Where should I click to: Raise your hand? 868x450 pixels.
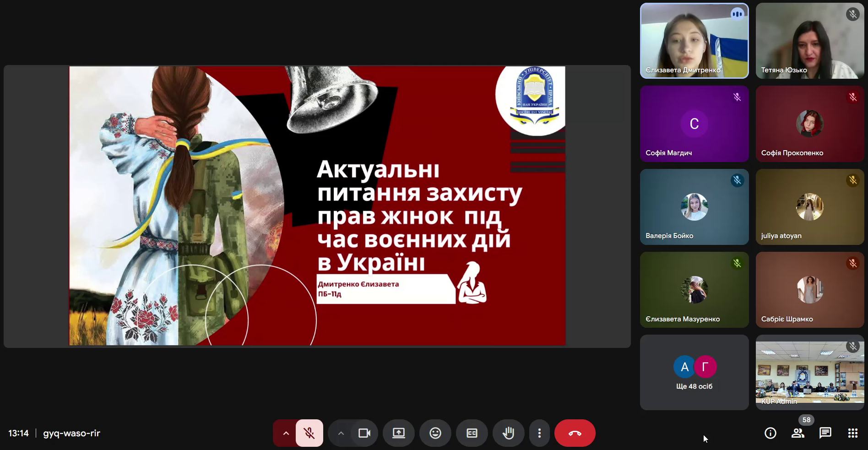point(508,433)
